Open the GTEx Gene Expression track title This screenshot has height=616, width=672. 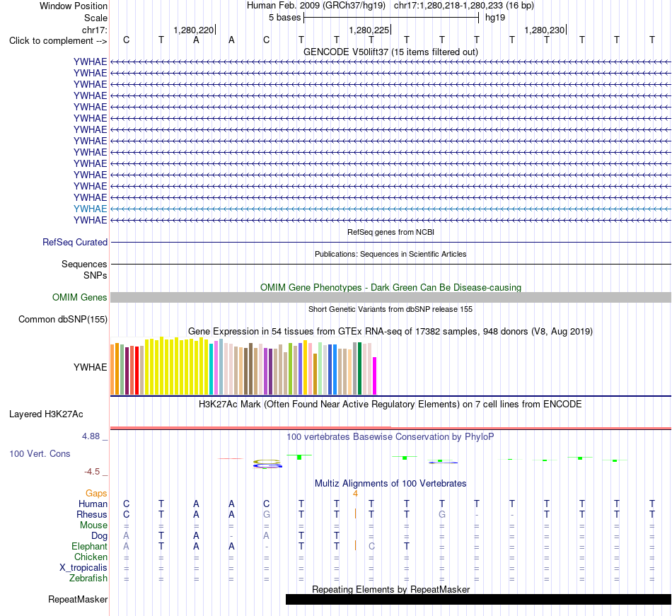tap(390, 331)
